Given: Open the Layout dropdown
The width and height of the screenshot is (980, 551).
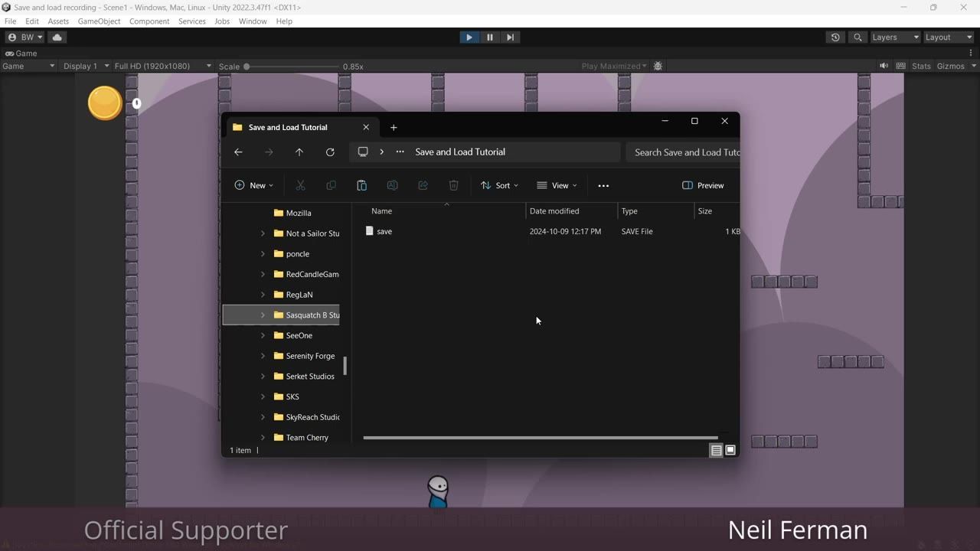Looking at the screenshot, I should click(948, 37).
